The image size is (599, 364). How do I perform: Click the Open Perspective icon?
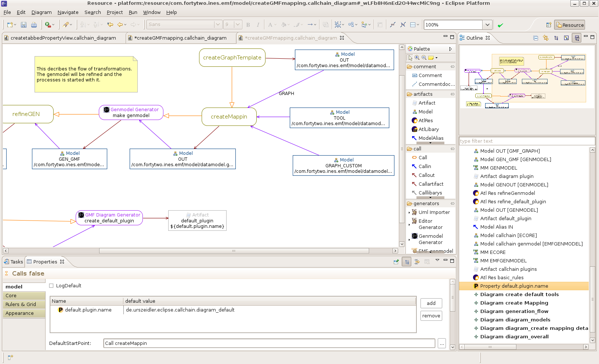549,25
